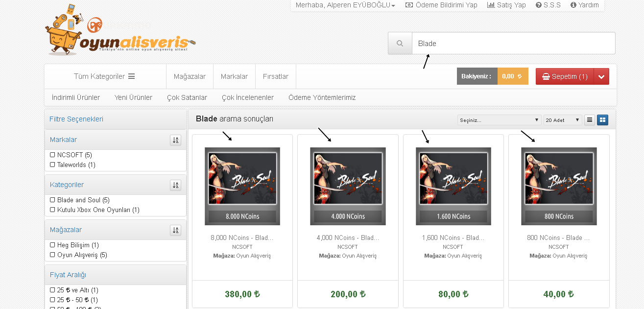Switch results to list view
The image size is (644, 309).
pyautogui.click(x=590, y=120)
